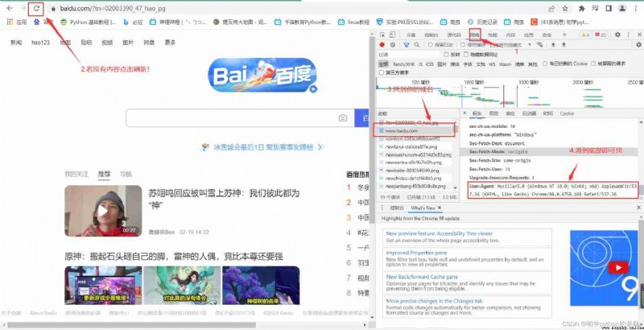Image resolution: width=644 pixels, height=330 pixels.
Task: Click the export HAR download arrow icon
Action: pyautogui.click(x=564, y=45)
